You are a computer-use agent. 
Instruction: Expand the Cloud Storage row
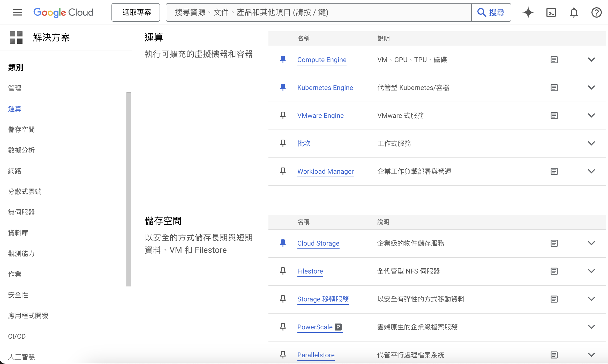click(591, 243)
